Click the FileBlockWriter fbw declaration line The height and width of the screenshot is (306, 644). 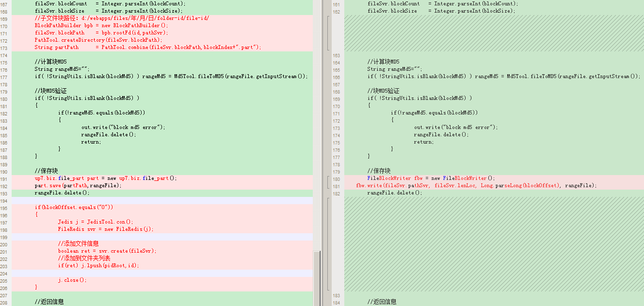tap(431, 178)
